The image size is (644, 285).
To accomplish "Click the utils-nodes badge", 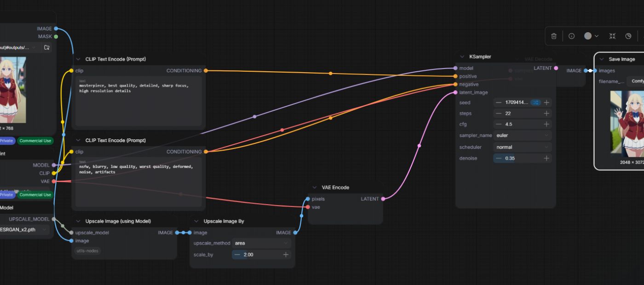I will (x=87, y=251).
